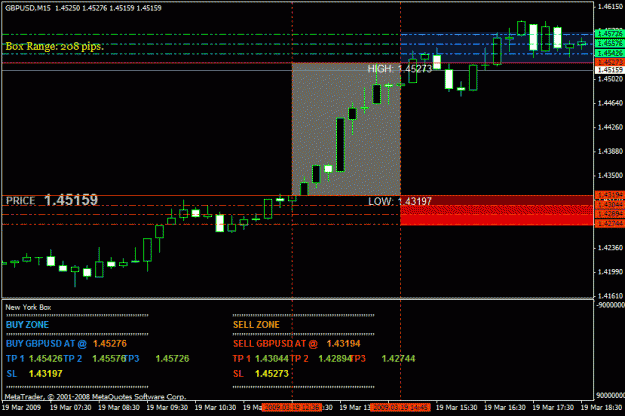Click 1.42360 on the price scale

(610, 248)
